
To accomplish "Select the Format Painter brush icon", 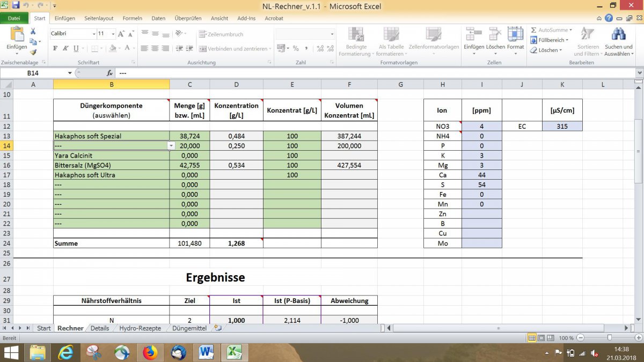I will (33, 52).
